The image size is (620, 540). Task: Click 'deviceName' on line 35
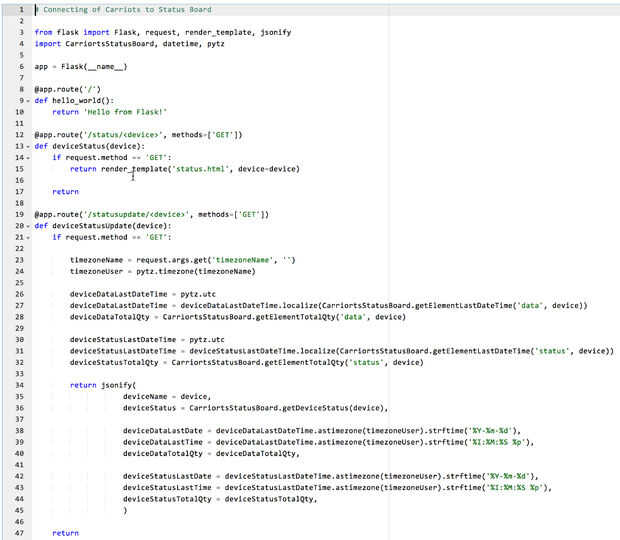point(145,397)
